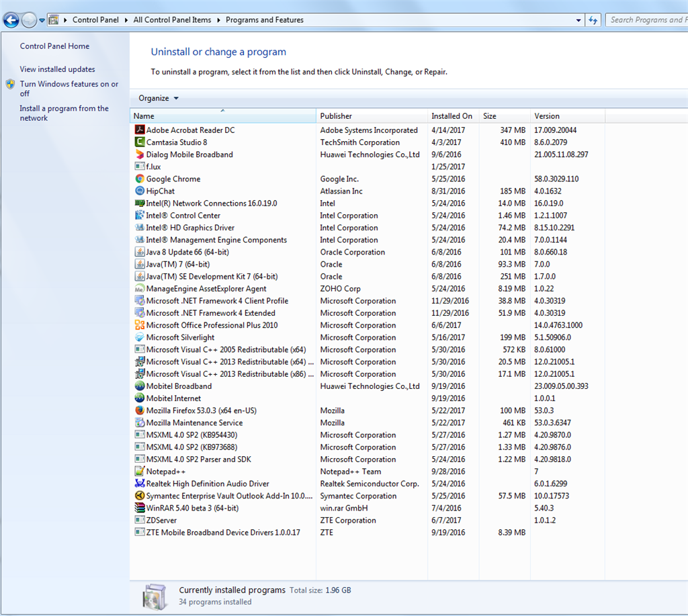Sort by the Size column header

(505, 116)
